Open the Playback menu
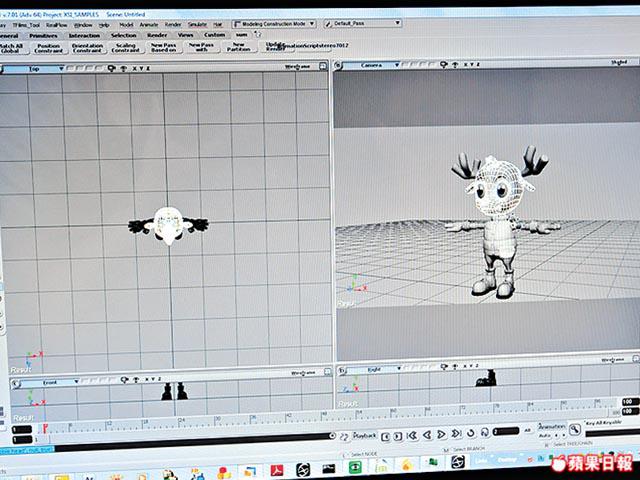640x480 pixels. pyautogui.click(x=364, y=436)
